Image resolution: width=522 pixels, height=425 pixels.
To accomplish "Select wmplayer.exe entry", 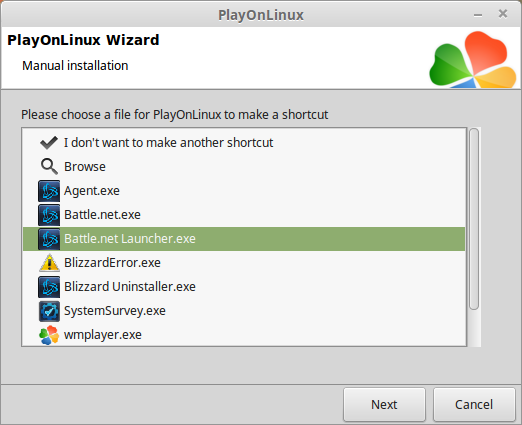I will coord(103,335).
